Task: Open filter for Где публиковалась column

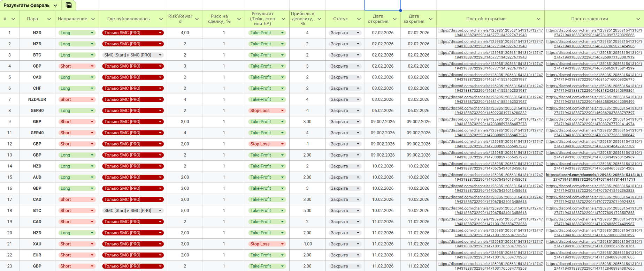Action: point(161,19)
